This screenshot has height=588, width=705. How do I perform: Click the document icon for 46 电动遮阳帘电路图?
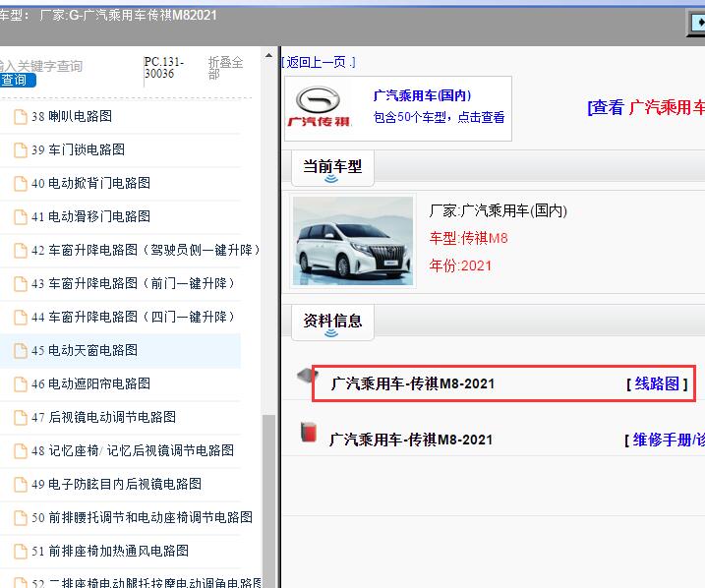tap(21, 384)
